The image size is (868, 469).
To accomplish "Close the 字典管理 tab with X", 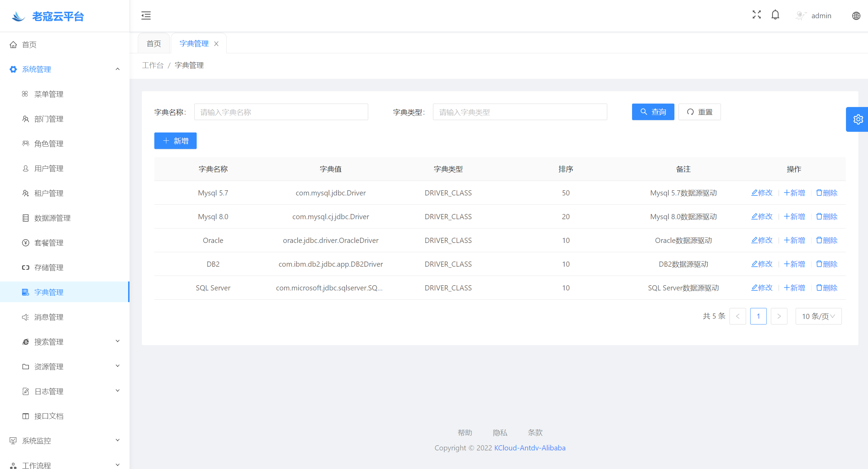I will pos(216,44).
